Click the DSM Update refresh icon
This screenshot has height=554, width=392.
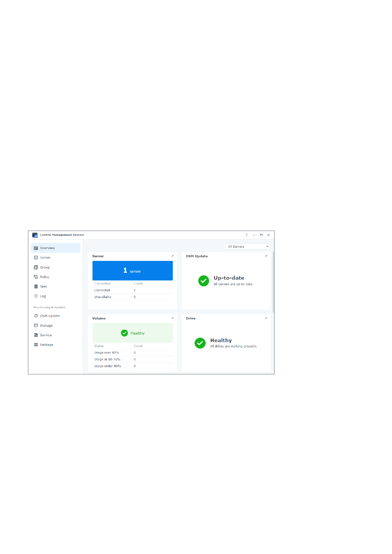[x=36, y=316]
